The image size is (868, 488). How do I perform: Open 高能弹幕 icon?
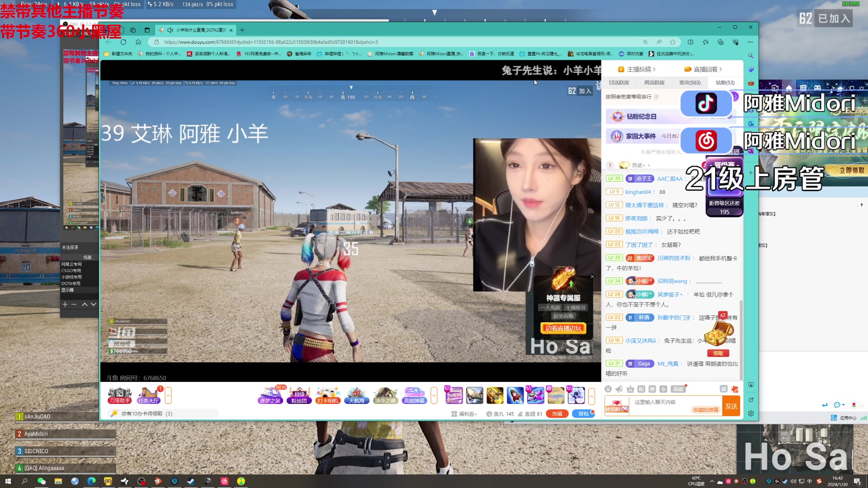pyautogui.click(x=414, y=395)
